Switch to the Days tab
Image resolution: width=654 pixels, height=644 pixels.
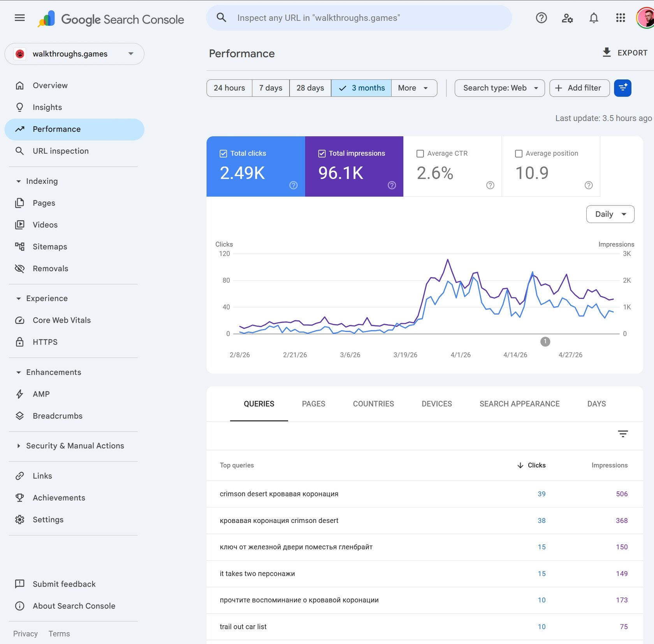click(596, 404)
